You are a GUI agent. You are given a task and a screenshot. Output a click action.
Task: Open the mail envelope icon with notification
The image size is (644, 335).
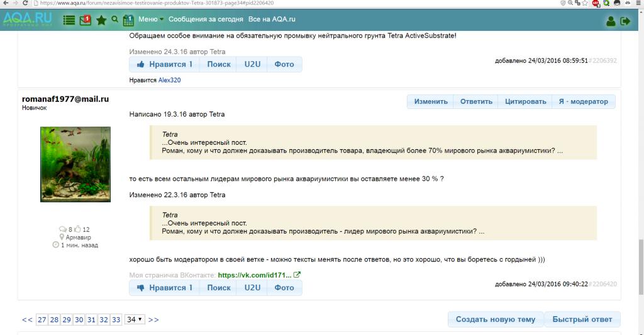85,20
